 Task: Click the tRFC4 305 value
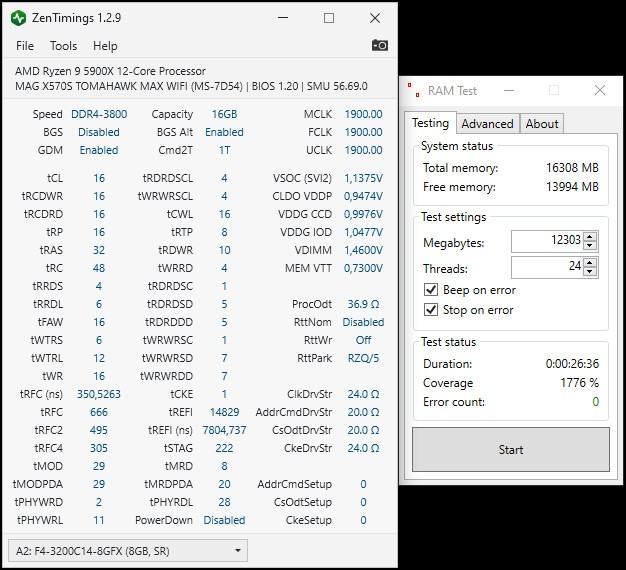pyautogui.click(x=99, y=448)
